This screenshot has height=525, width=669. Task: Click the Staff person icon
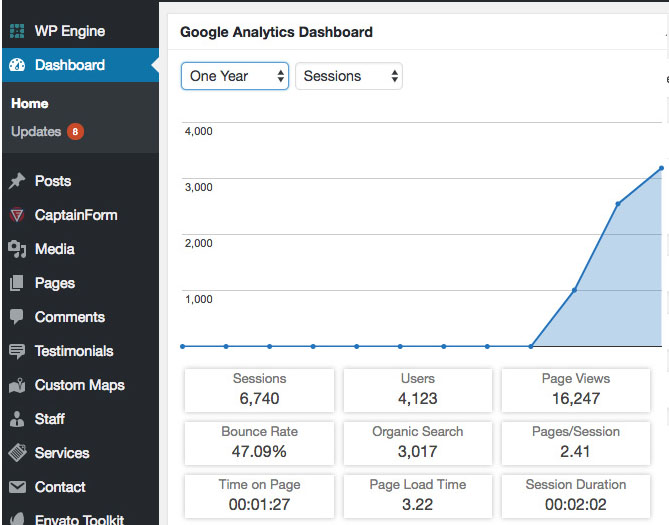tap(17, 419)
